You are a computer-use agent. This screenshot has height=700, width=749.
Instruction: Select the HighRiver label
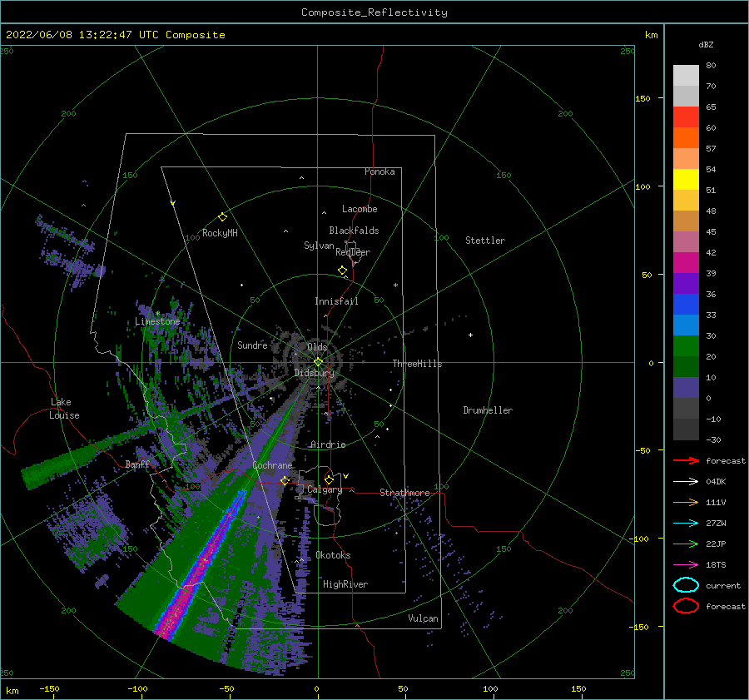pos(345,584)
